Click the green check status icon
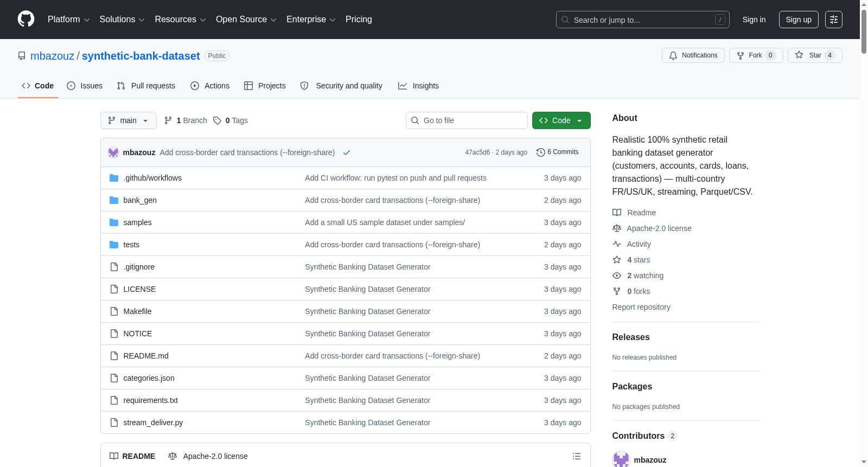Screen dimensions: 868x467 click(x=347, y=152)
